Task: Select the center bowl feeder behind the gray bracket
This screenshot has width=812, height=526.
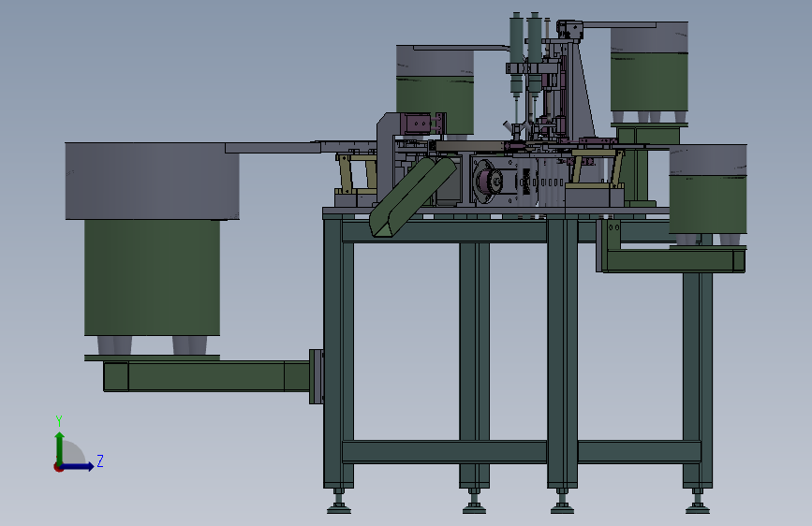Action: click(x=435, y=91)
